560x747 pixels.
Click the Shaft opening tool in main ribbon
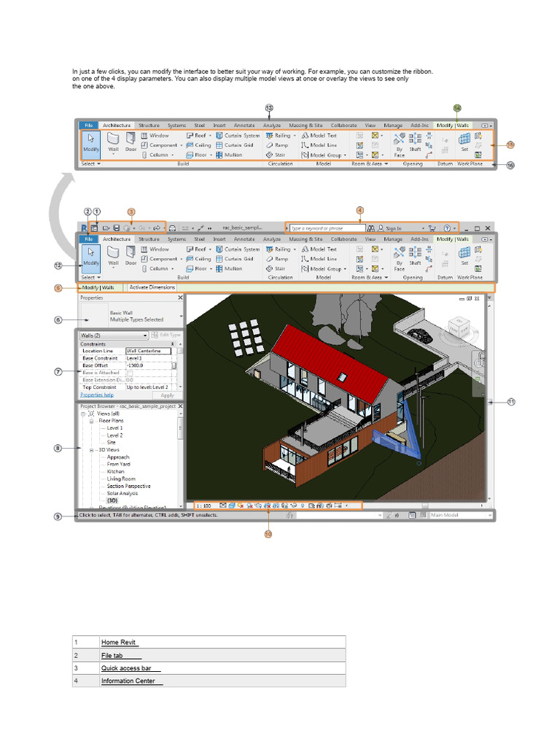coord(415,256)
